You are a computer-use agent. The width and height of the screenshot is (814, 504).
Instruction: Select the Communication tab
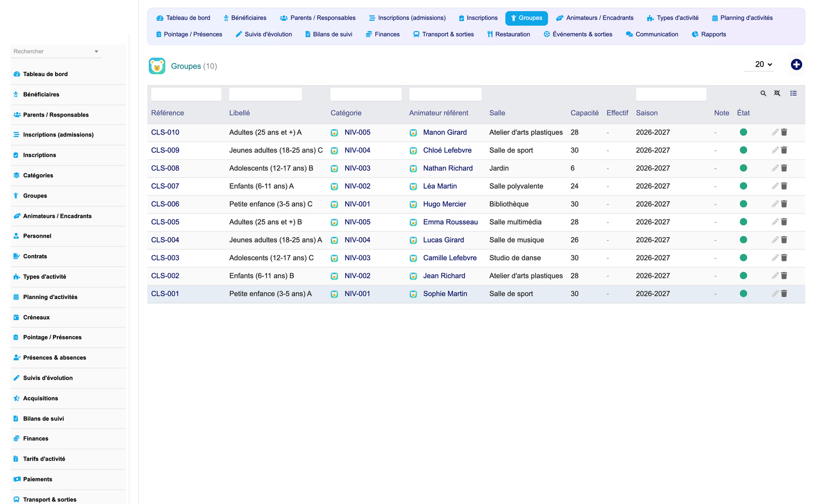[x=652, y=34]
